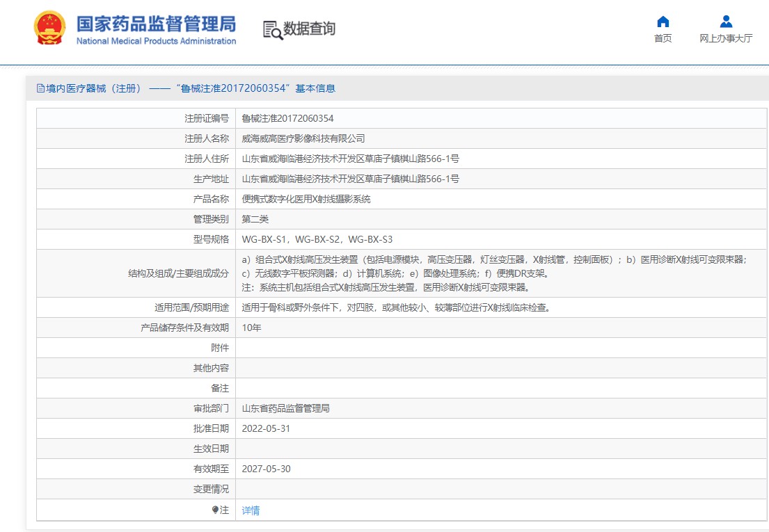This screenshot has width=769, height=532.
Task: Click the 数据查询 magnifier document icon
Action: point(273,29)
